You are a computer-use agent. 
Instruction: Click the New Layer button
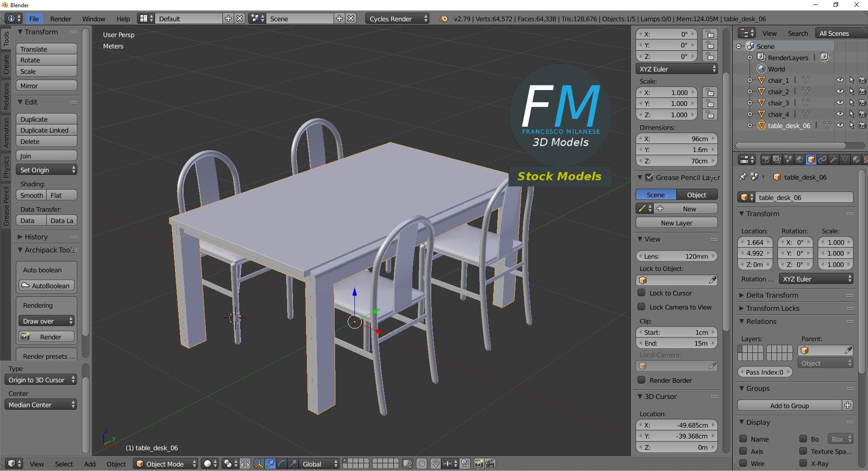[x=676, y=223]
